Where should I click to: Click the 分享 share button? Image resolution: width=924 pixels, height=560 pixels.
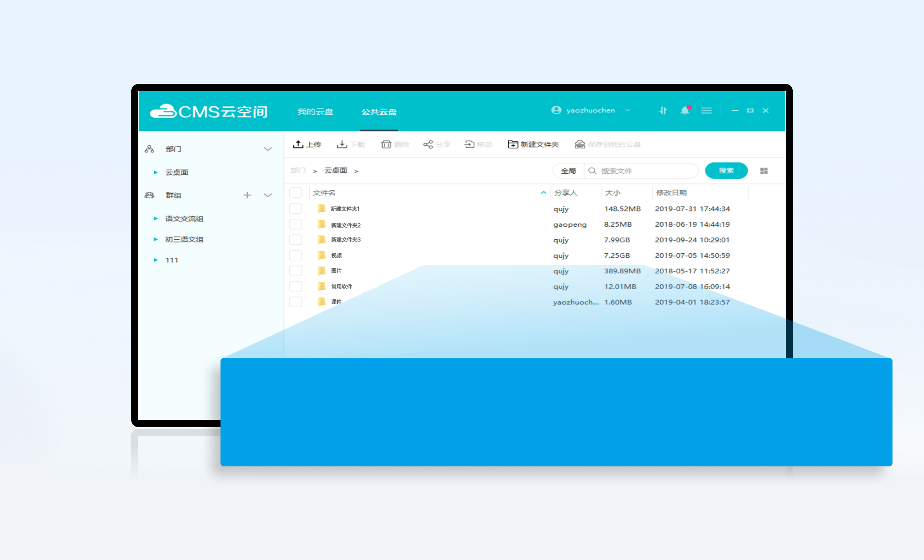[437, 144]
